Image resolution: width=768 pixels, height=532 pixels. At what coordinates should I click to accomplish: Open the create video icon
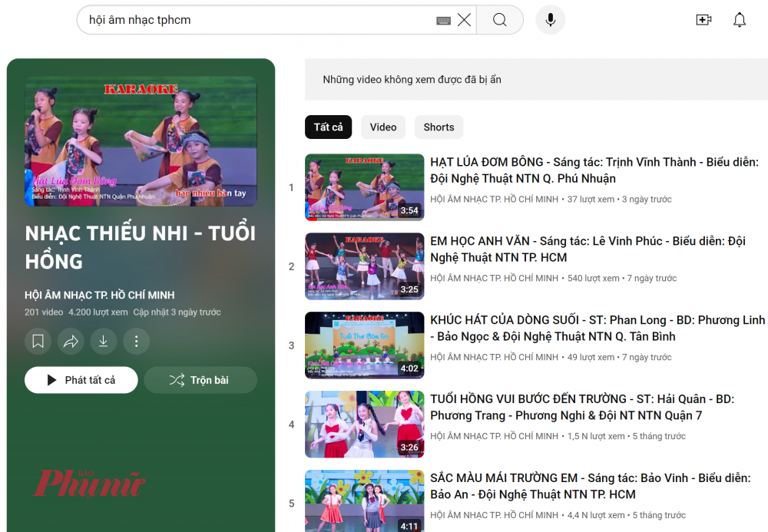(x=703, y=20)
